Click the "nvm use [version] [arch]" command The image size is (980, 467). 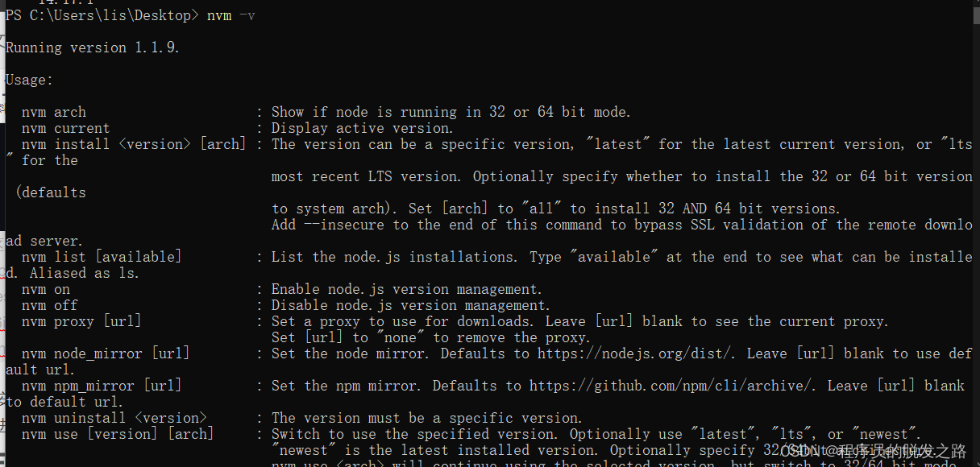(118, 434)
